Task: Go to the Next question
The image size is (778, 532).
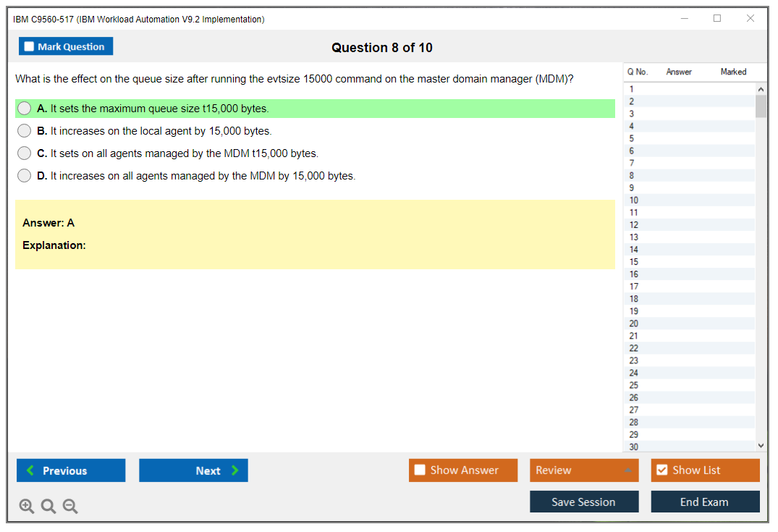Action: [x=193, y=470]
